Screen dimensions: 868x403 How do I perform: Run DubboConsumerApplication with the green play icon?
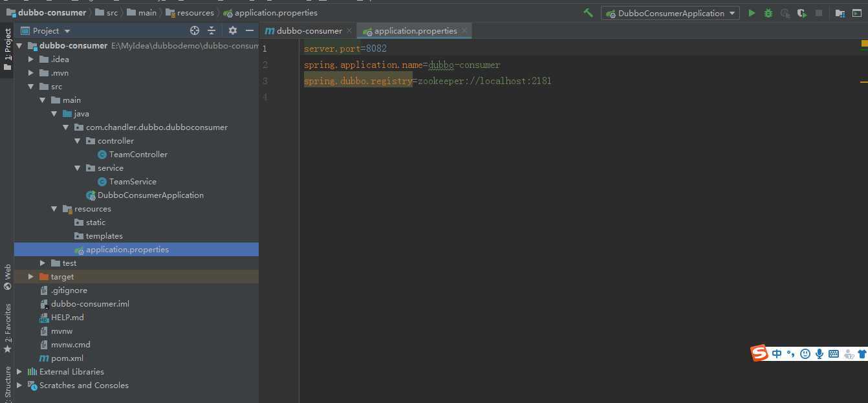(x=752, y=13)
